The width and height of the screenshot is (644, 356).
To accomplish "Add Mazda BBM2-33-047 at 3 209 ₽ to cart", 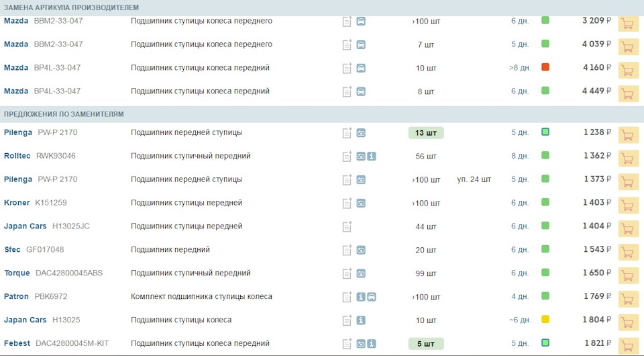I will pos(629,24).
